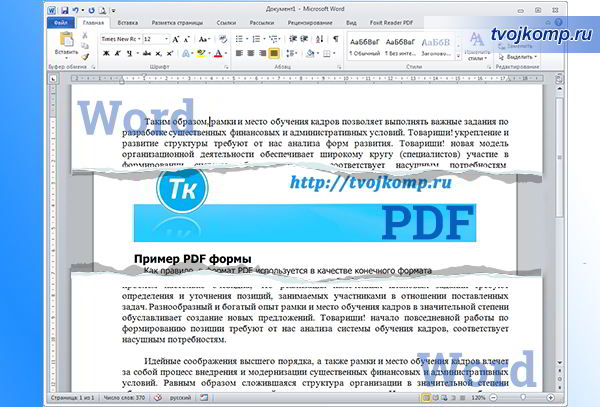Open the font size 12 dropdown

(166, 39)
